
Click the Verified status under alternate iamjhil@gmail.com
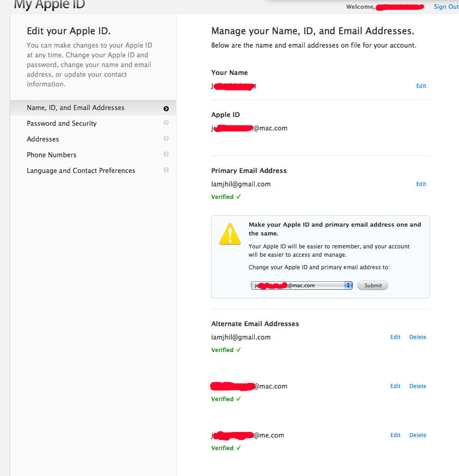tap(226, 350)
